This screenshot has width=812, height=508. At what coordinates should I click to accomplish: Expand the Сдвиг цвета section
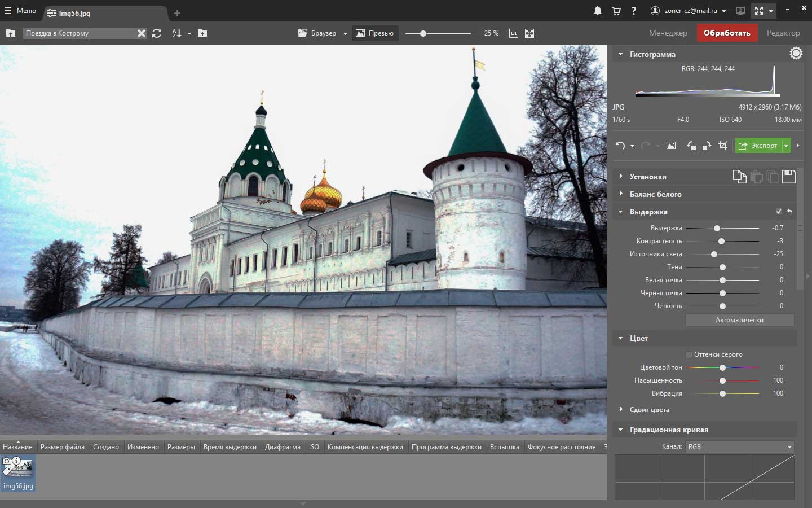click(649, 410)
